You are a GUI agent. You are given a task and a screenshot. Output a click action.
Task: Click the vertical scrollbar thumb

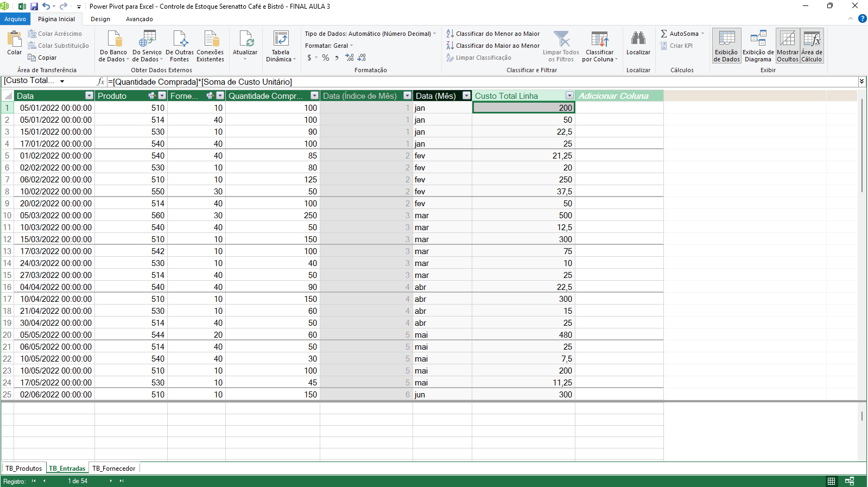tap(862, 146)
